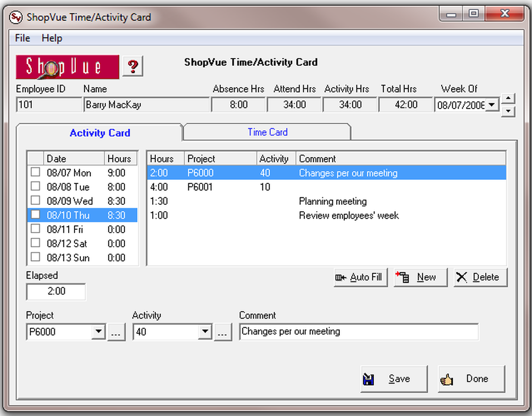532x416 pixels.
Task: Click the Activity column header
Action: pyautogui.click(x=276, y=159)
